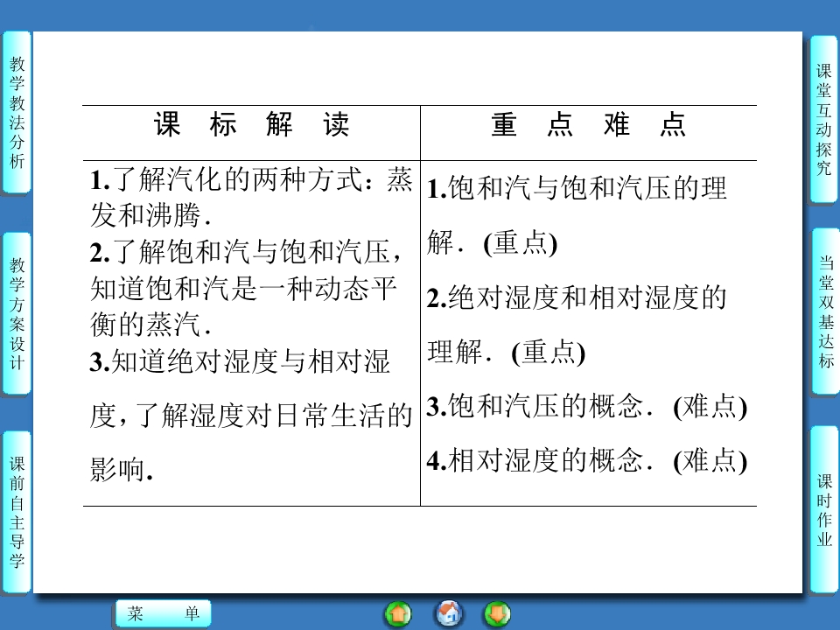Viewport: 840px width, 630px height.
Task: Click the home icon in bottom bar
Action: click(449, 613)
